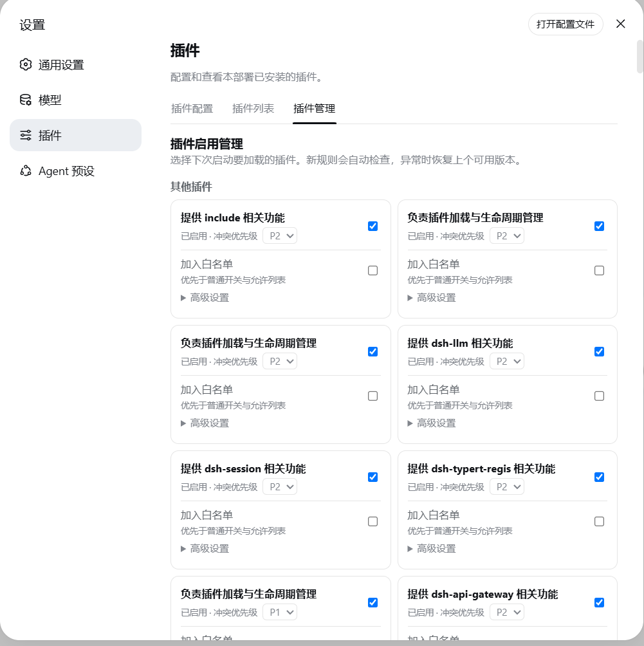Click the 插件启用管理 heading
Image resolution: width=644 pixels, height=646 pixels.
[x=207, y=144]
